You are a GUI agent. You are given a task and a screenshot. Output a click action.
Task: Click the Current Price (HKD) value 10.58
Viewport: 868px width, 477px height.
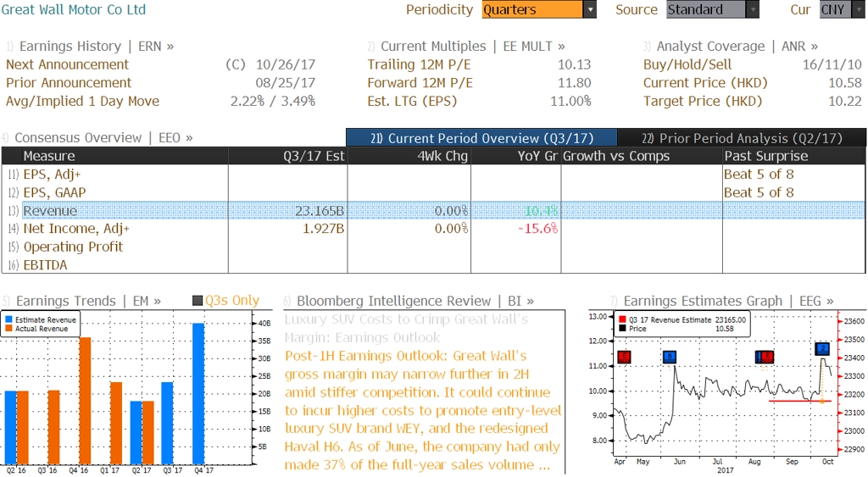(845, 83)
